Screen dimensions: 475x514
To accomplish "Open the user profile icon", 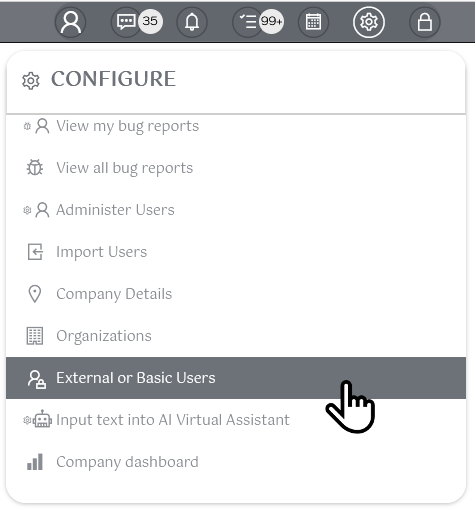I will (x=70, y=22).
